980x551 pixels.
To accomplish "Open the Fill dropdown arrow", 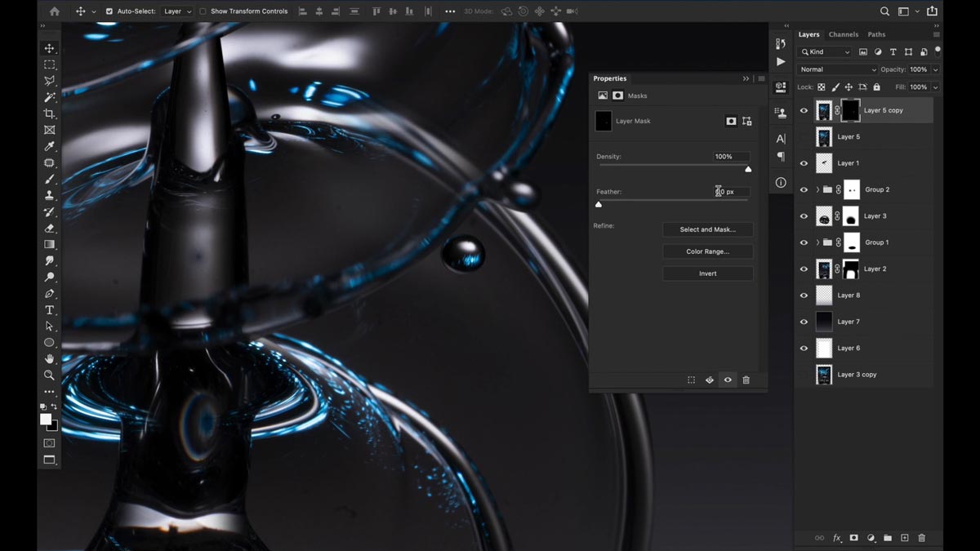I will (935, 87).
